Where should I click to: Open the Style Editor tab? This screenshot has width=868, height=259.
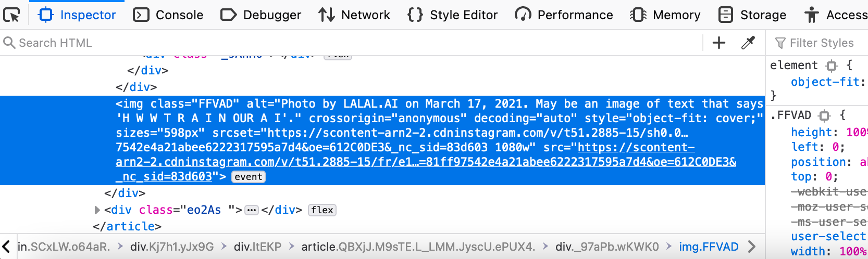452,15
